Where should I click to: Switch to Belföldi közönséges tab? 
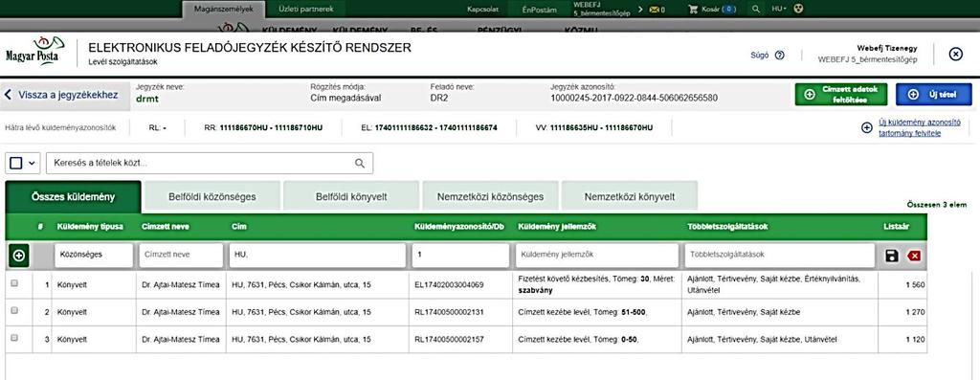pyautogui.click(x=212, y=197)
